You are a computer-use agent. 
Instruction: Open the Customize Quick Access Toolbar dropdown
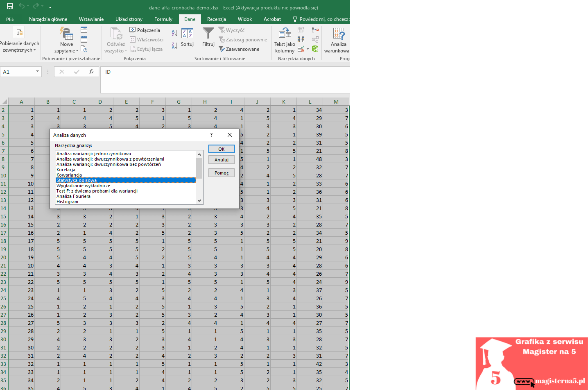coord(50,7)
